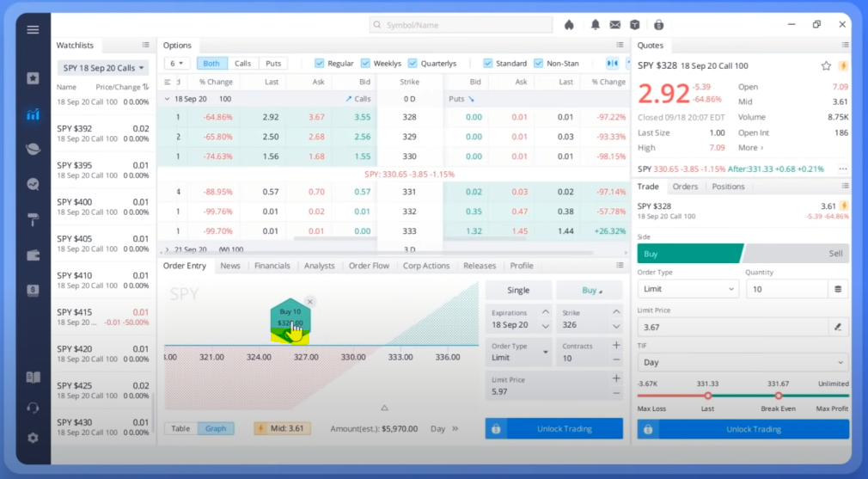Open the SPY 18 Sep 20 Calls dropdown
The image size is (868, 479).
tap(103, 68)
